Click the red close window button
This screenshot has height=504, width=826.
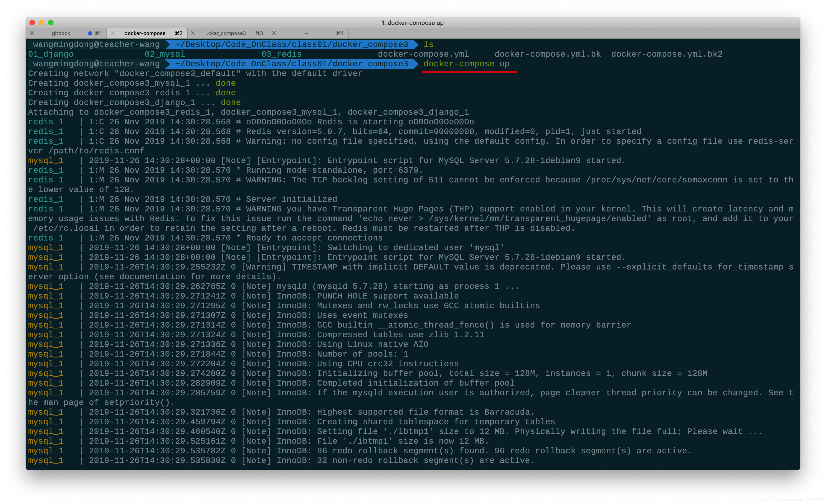pos(32,22)
